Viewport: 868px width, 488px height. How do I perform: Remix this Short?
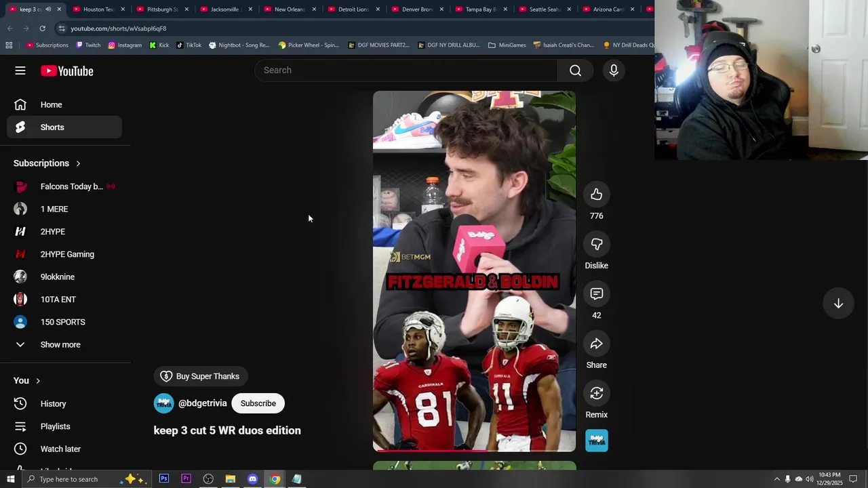click(x=597, y=393)
